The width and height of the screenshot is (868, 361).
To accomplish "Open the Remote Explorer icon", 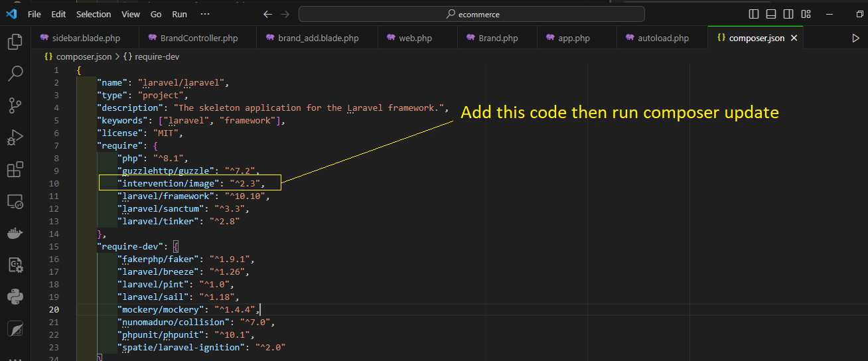I will click(x=15, y=201).
